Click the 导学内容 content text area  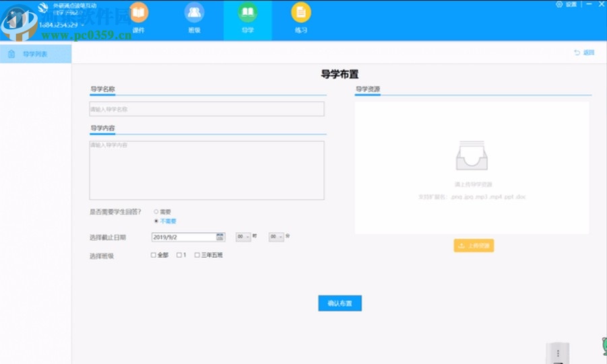(x=207, y=170)
